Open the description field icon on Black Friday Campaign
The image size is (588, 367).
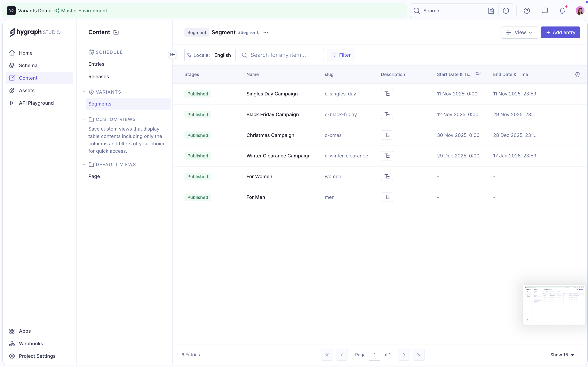(387, 114)
